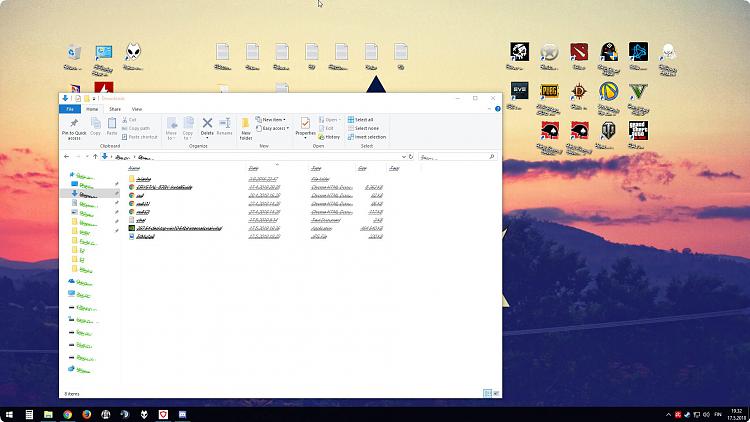Switch to details view layout icon

(487, 393)
